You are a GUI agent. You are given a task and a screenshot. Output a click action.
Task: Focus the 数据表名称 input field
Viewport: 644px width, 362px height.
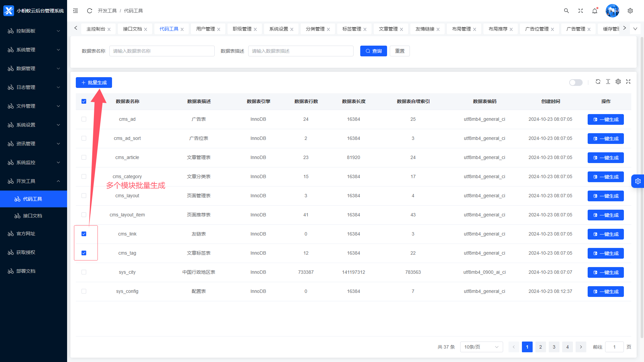click(x=162, y=51)
